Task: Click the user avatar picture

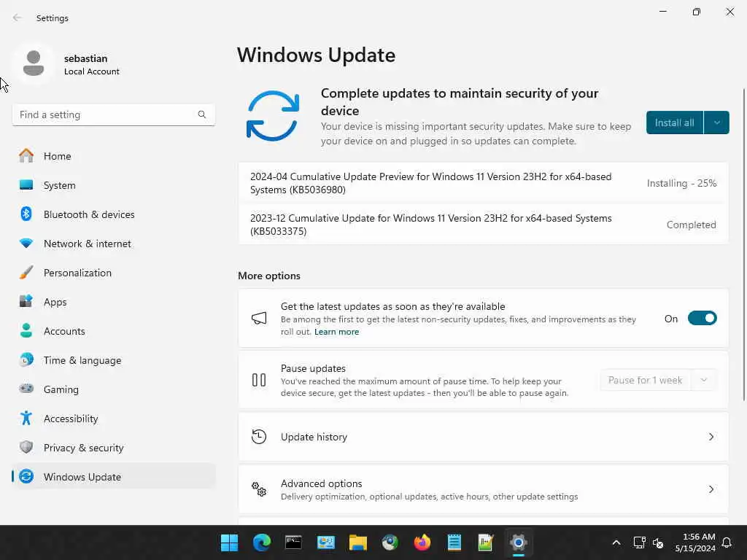Action: point(34,63)
